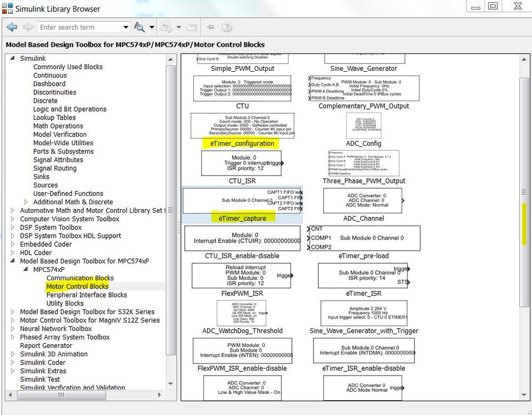
Task: Open help via the question mark icon
Action: [x=227, y=27]
